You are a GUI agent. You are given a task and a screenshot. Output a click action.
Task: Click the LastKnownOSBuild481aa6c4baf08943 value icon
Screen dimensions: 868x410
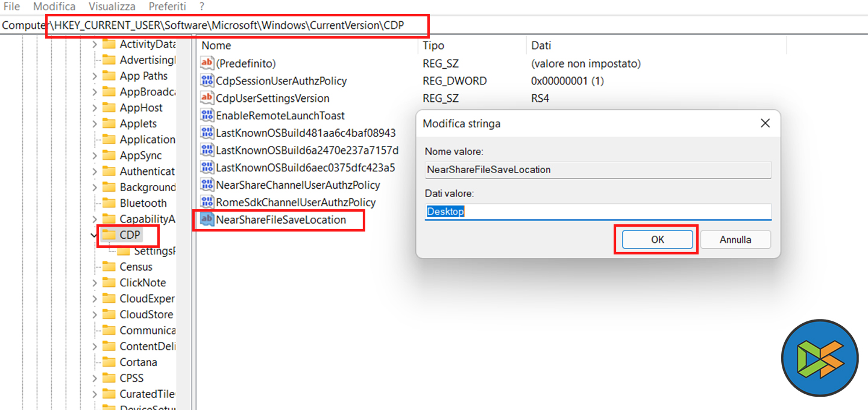(x=207, y=133)
